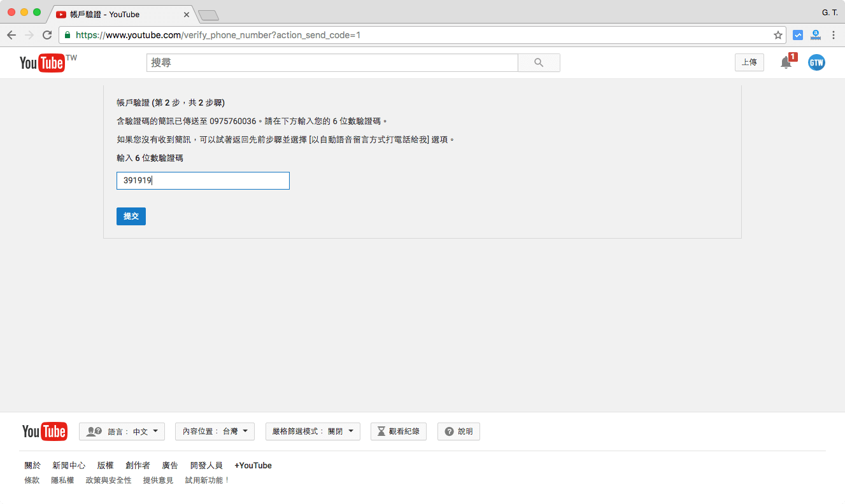Screen dimensions: 845x504
Task: Open the GTW account avatar menu
Action: coord(816,62)
